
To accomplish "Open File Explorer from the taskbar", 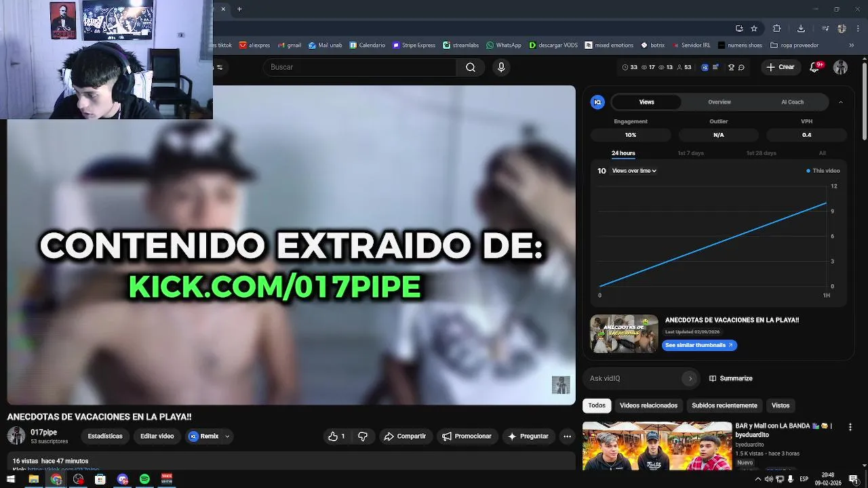I will (33, 479).
